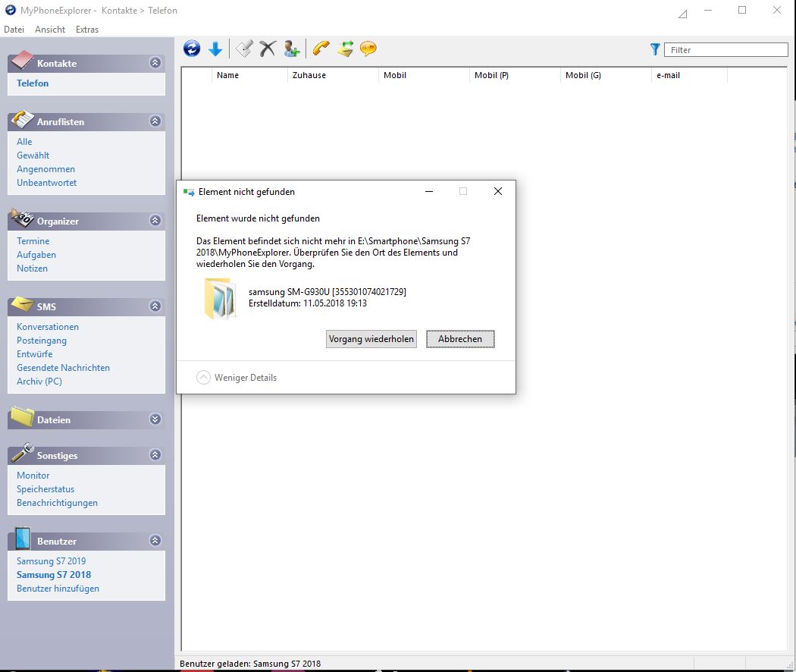The height and width of the screenshot is (672, 796).
Task: Click the blue refresh sync icon
Action: coord(192,49)
